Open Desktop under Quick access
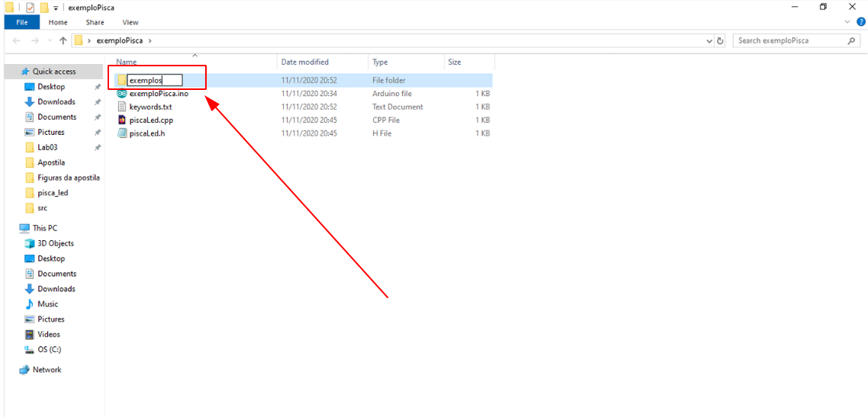Viewport: 868px width, 417px height. coord(51,87)
